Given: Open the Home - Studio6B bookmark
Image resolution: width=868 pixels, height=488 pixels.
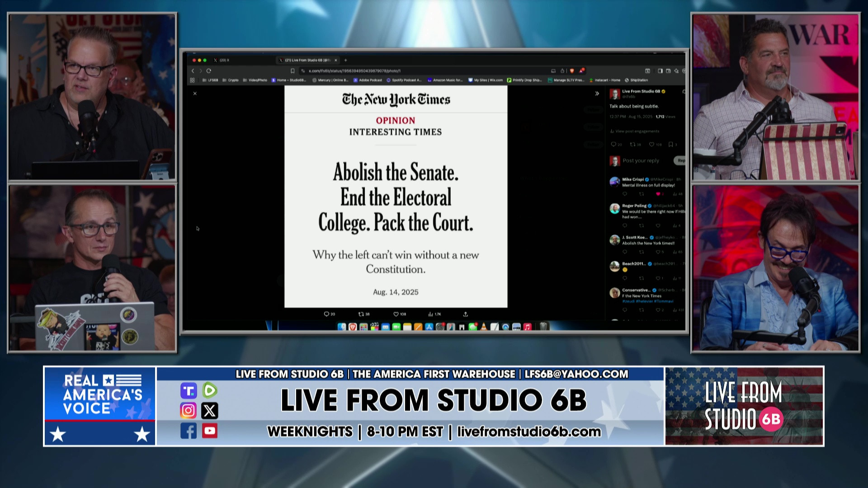Looking at the screenshot, I should (288, 80).
